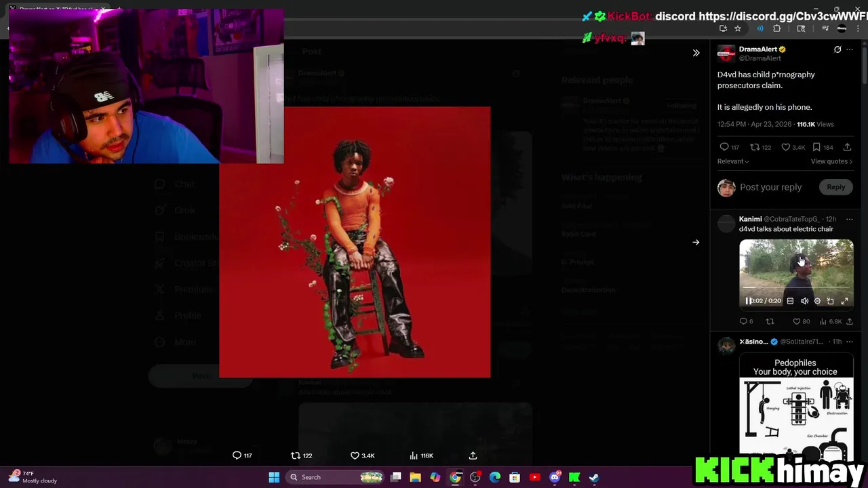Click the red d4vd photo in lightbox
The width and height of the screenshot is (868, 488).
(x=355, y=242)
